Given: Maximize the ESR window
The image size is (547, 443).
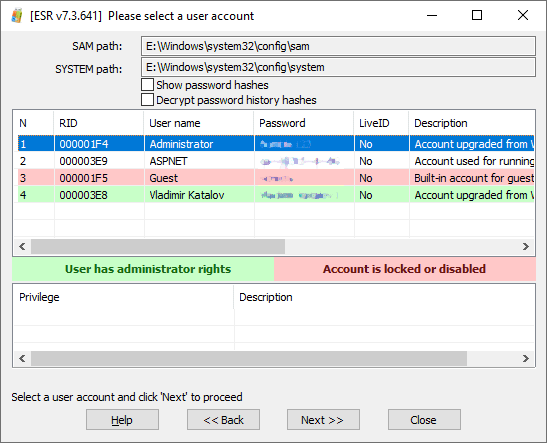Looking at the screenshot, I should [477, 15].
